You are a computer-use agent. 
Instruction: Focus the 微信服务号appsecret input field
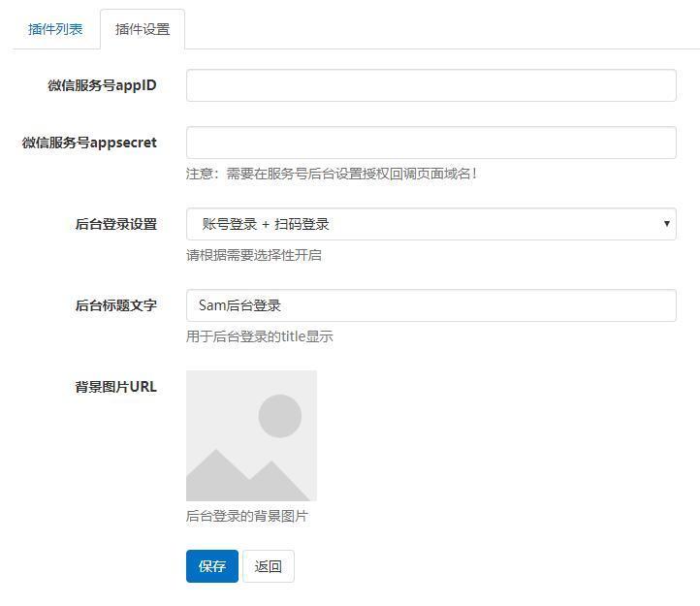pos(430,143)
